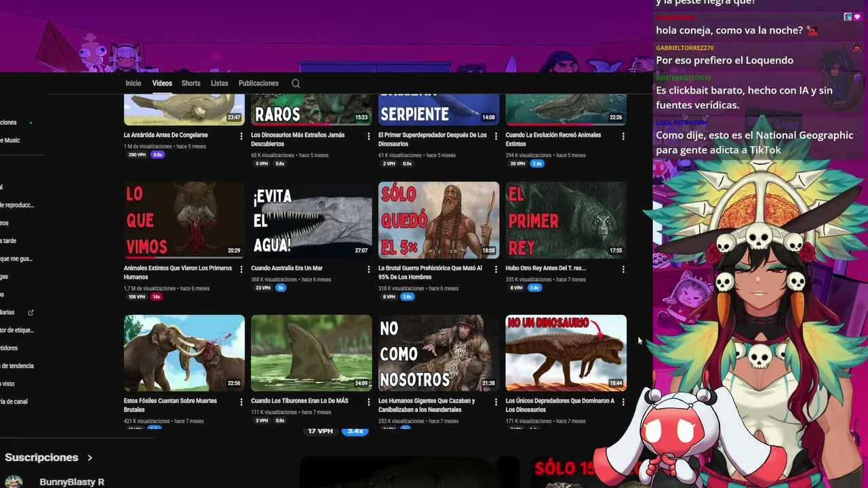Click the red '14x' multiplier badge
868x488 pixels.
click(x=156, y=297)
